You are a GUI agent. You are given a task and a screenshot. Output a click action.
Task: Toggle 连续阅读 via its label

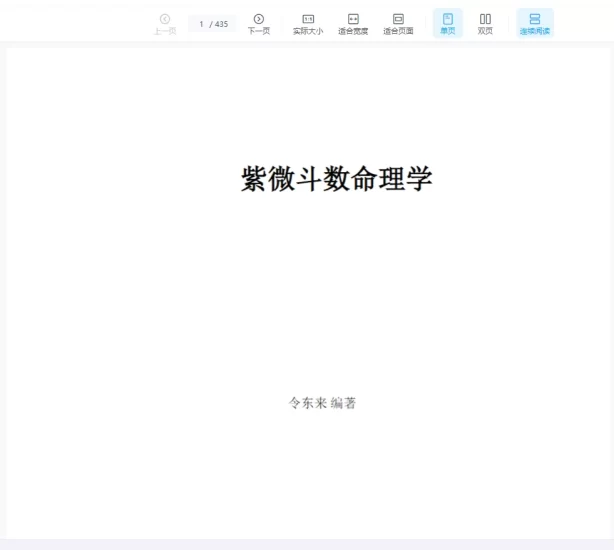[x=535, y=31]
